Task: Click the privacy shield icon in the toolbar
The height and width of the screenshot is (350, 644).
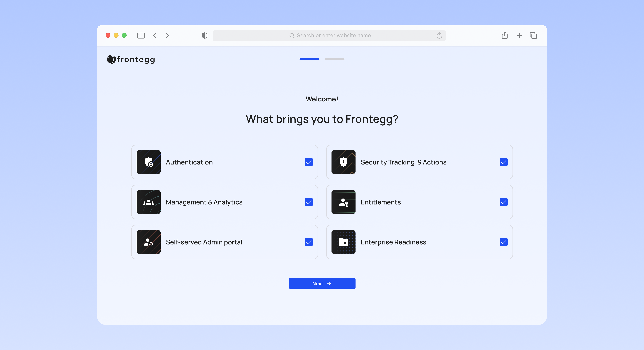Action: coord(204,35)
